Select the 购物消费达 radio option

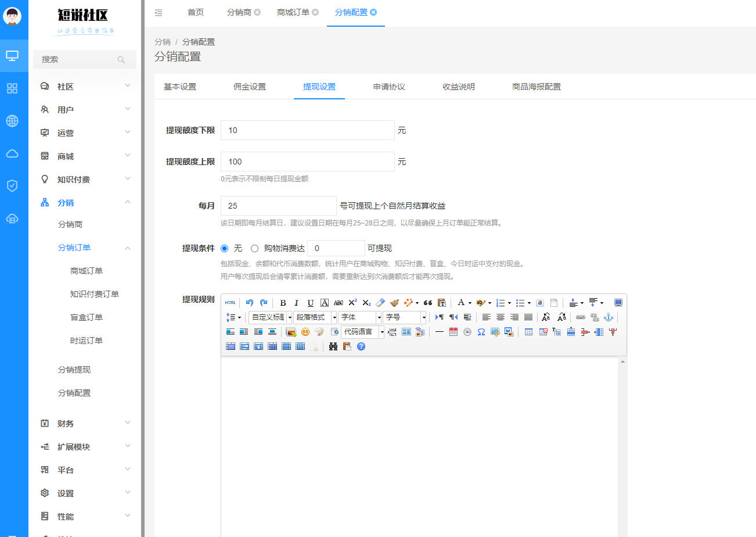[x=254, y=248]
